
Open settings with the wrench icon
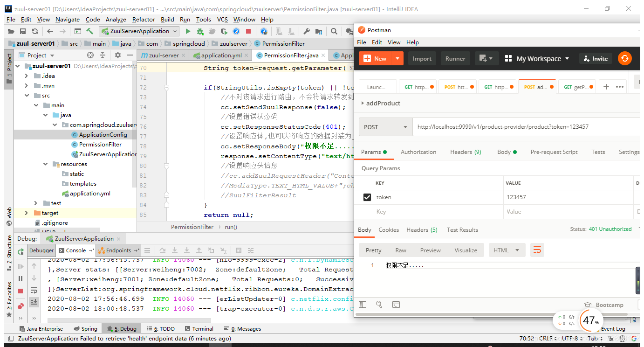click(x=306, y=31)
